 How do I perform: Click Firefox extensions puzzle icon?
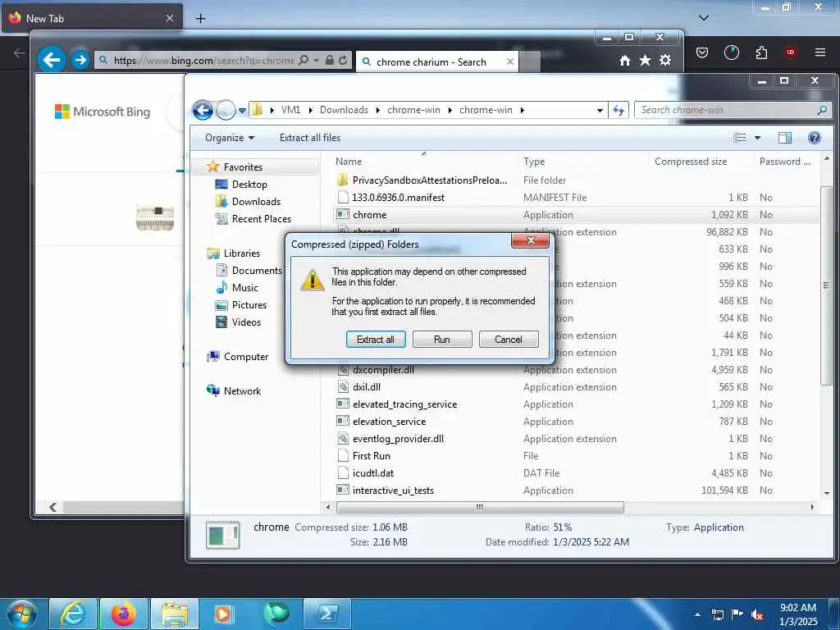pos(761,52)
